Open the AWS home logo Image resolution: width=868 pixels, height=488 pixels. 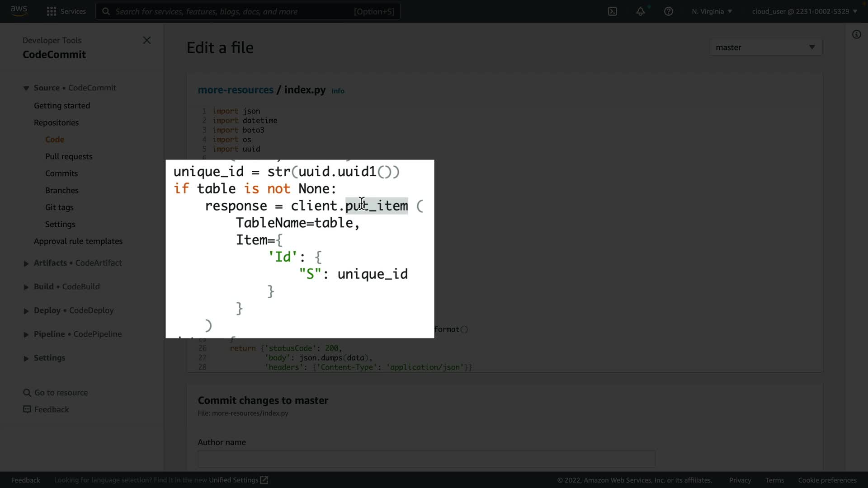19,11
